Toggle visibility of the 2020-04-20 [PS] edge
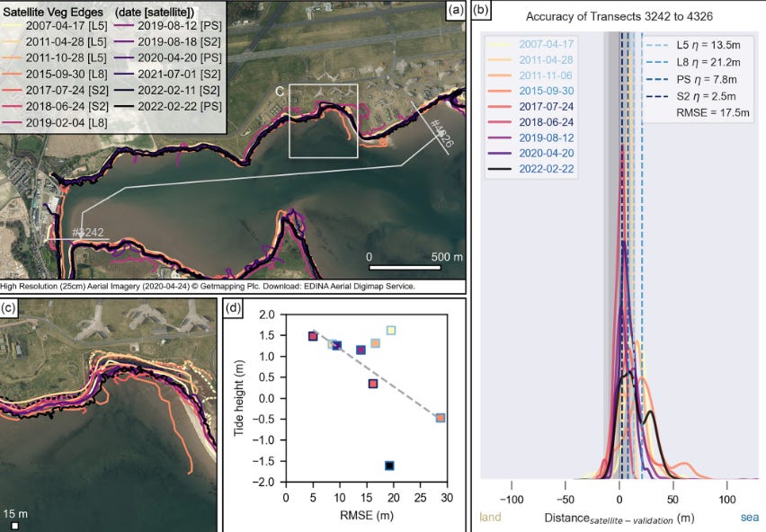The height and width of the screenshot is (532, 766). (x=123, y=57)
